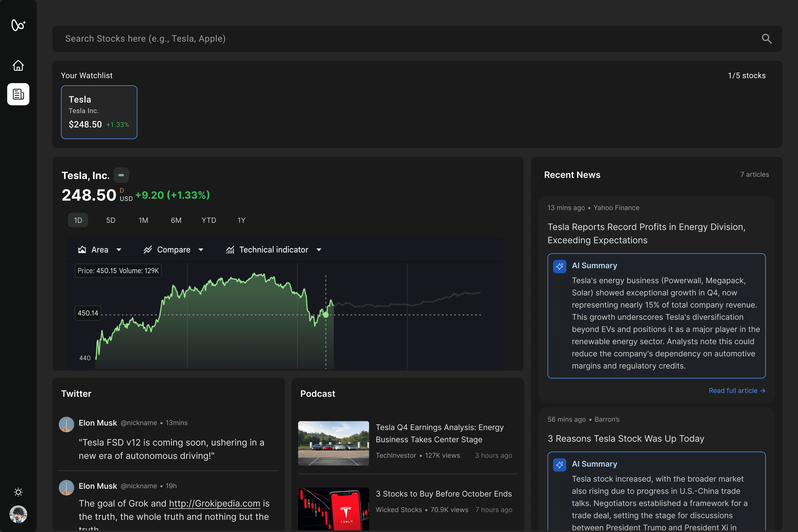Toggle light/dark theme sun icon
This screenshot has height=532, width=798.
coord(18,492)
